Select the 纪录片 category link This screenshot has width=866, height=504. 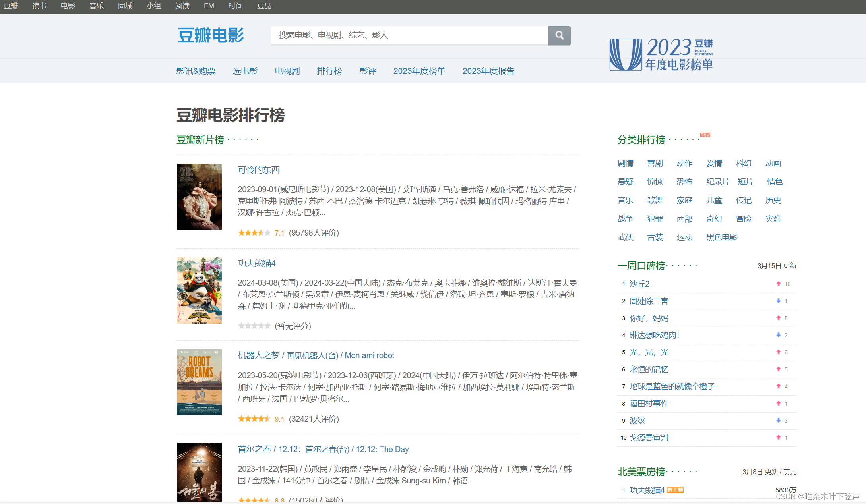[717, 182]
